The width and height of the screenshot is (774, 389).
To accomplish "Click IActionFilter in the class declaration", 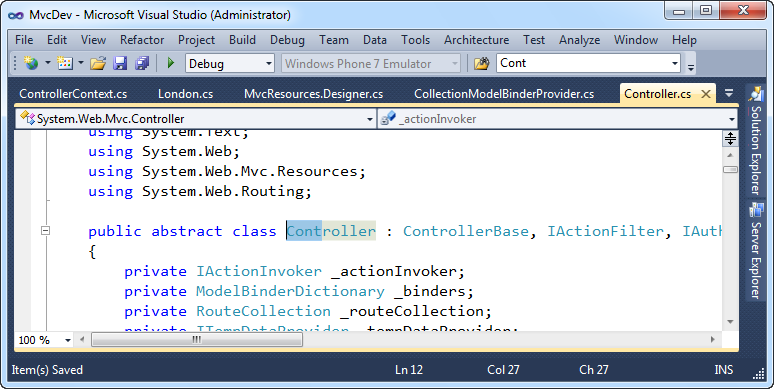I will click(x=605, y=231).
